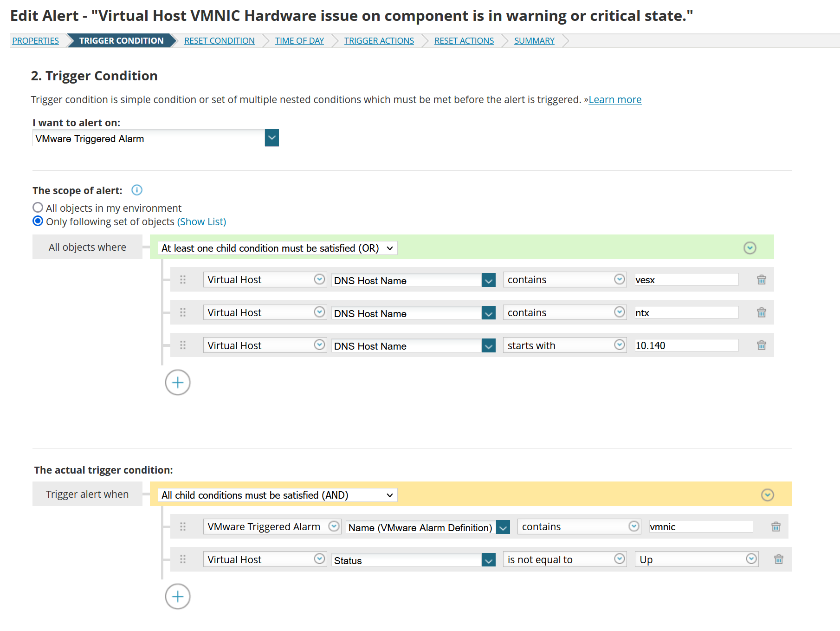Select 'Only following set of objects' radio

pyautogui.click(x=38, y=221)
